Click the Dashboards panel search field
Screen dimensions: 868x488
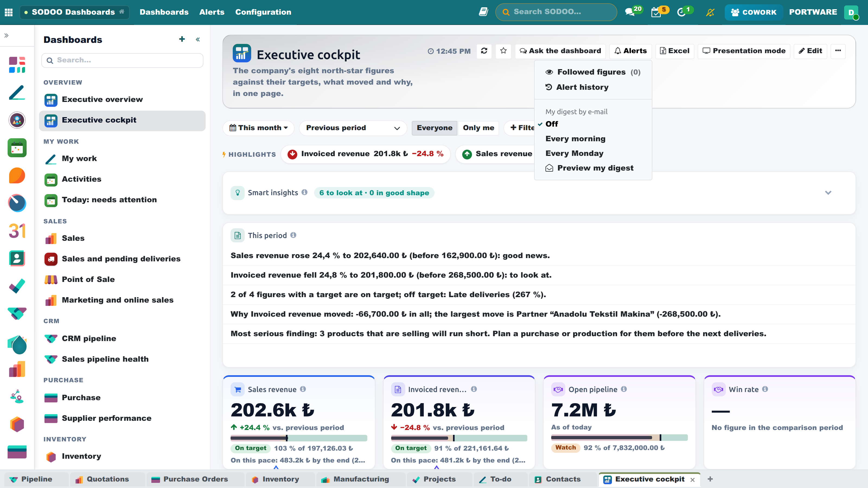pyautogui.click(x=122, y=60)
